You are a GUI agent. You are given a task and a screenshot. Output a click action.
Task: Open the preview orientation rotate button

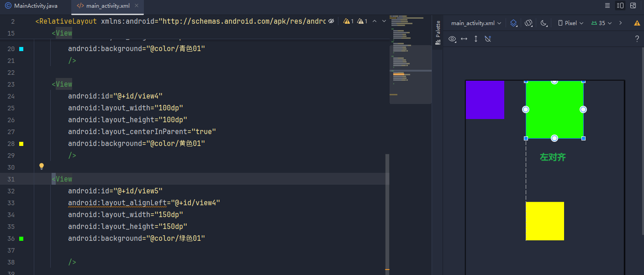[x=528, y=23]
